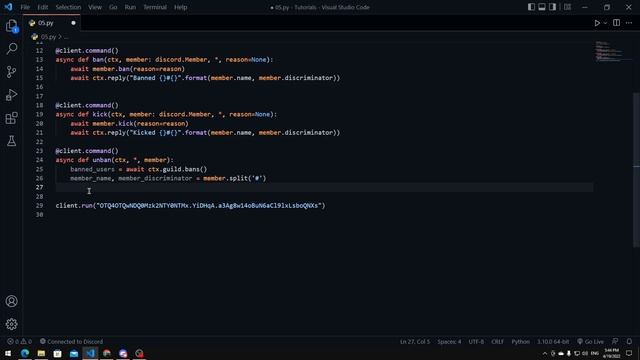This screenshot has height=360, width=640.
Task: Open Chrome from taskbar
Action: 107,353
